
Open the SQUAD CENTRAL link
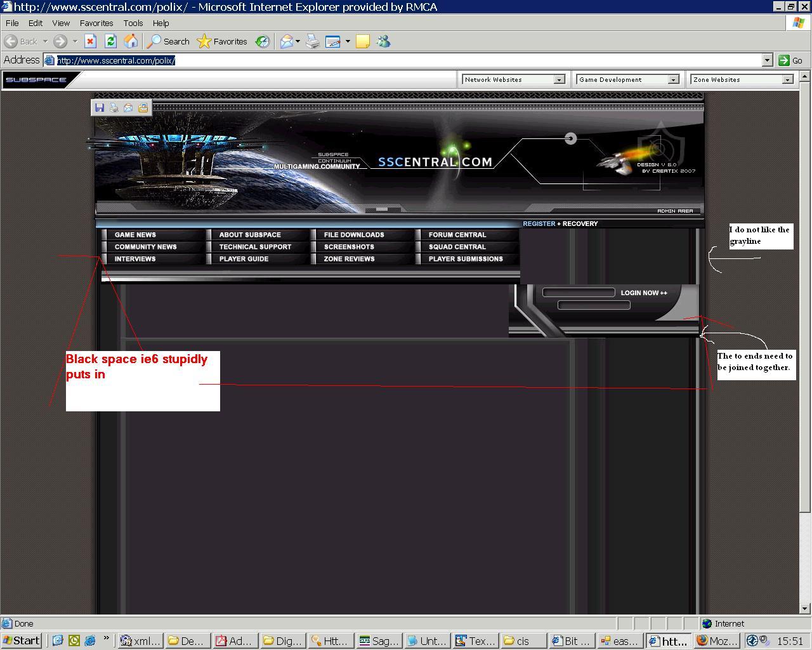457,247
